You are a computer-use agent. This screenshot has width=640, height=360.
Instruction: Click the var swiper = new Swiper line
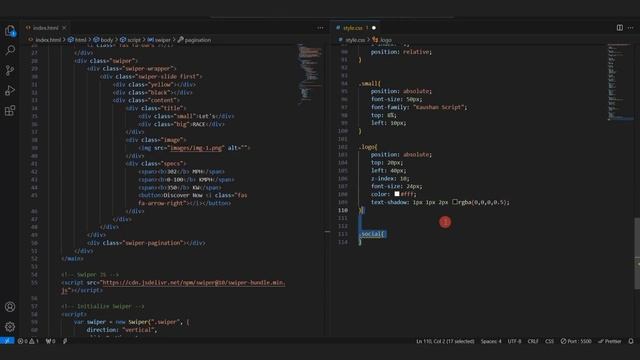coord(131,322)
